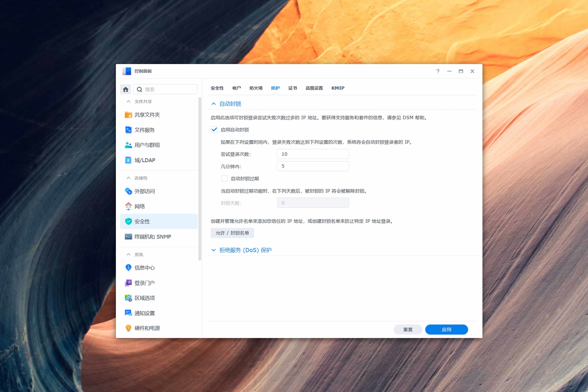
Task: Click the help question mark icon
Action: tap(438, 71)
